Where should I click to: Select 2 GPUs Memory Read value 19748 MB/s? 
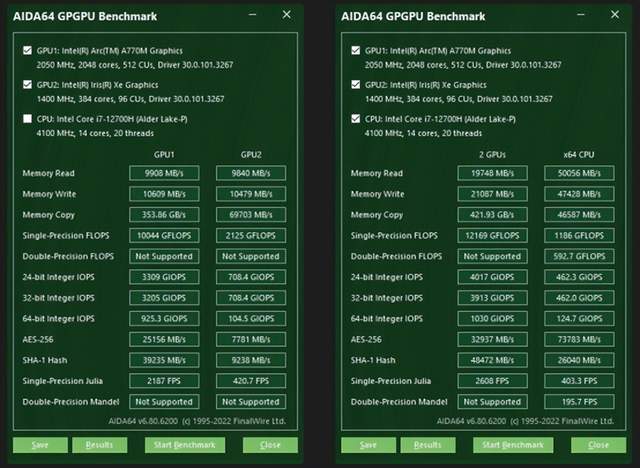(x=492, y=173)
